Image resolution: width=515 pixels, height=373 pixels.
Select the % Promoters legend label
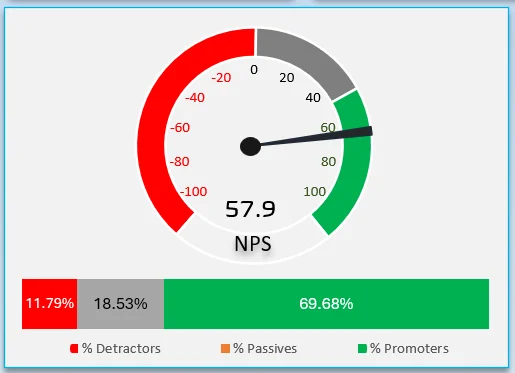(409, 349)
